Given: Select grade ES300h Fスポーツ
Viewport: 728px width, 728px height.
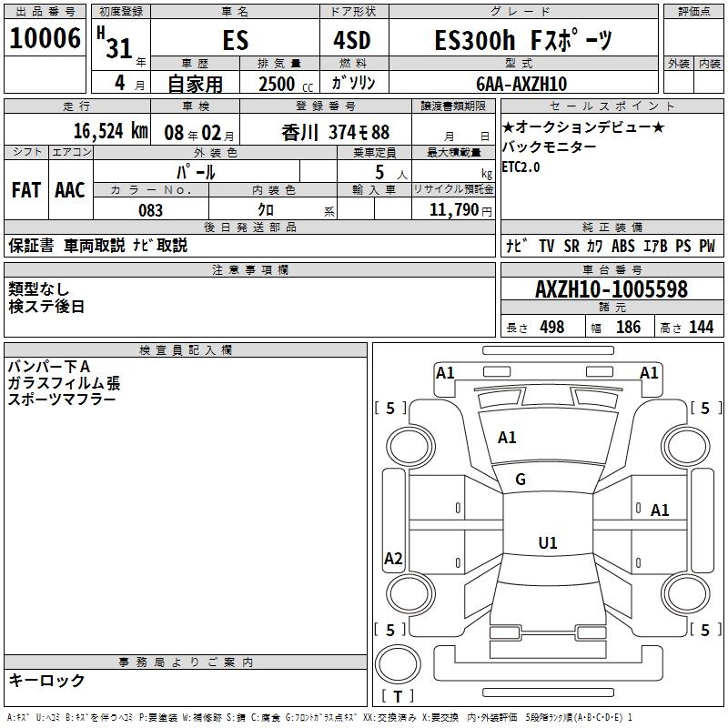Looking at the screenshot, I should pyautogui.click(x=523, y=40).
